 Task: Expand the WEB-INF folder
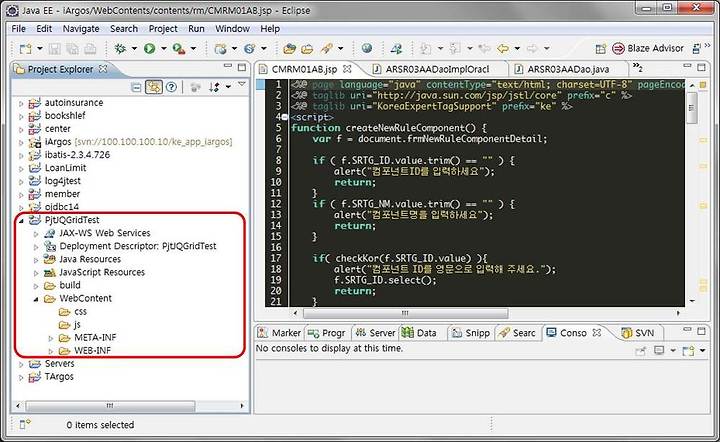[51, 351]
